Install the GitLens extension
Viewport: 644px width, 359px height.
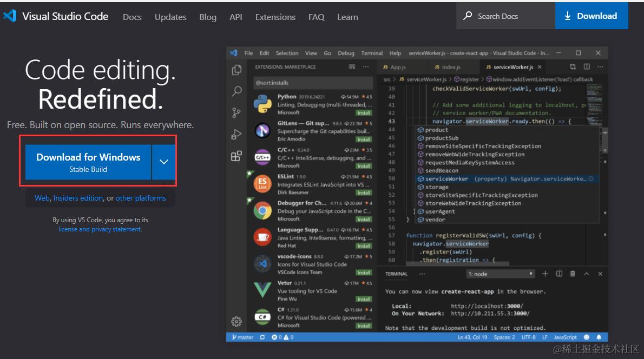[x=364, y=139]
